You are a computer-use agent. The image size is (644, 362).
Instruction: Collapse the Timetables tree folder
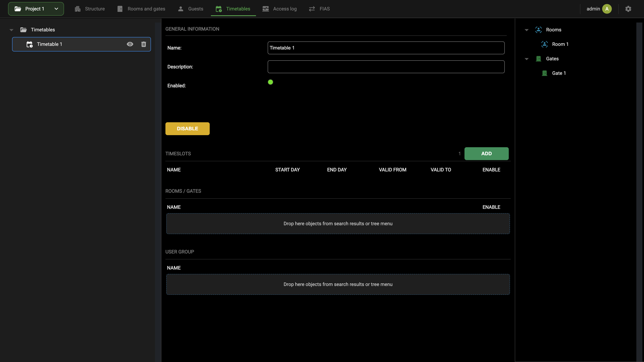(x=11, y=30)
